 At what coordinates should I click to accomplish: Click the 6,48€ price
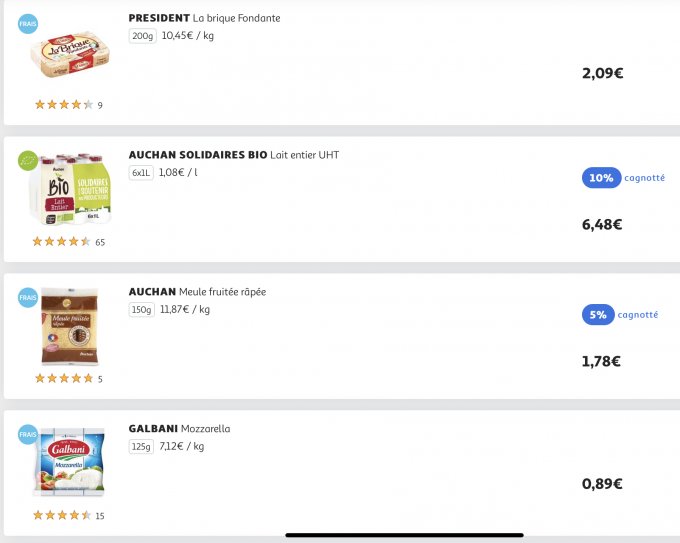[602, 224]
